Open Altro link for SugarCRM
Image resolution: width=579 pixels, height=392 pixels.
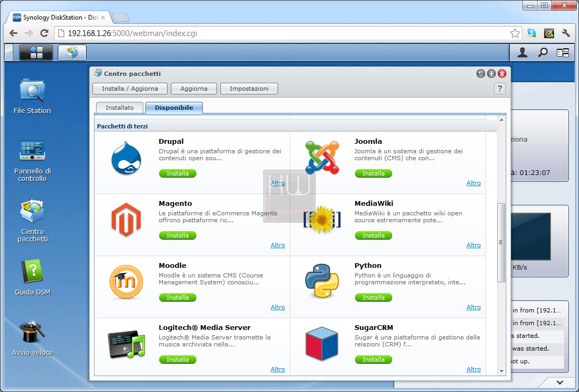[473, 369]
